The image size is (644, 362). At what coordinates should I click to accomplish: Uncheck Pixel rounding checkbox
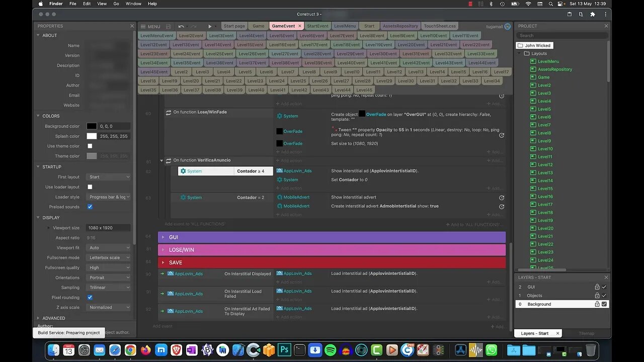click(x=90, y=298)
